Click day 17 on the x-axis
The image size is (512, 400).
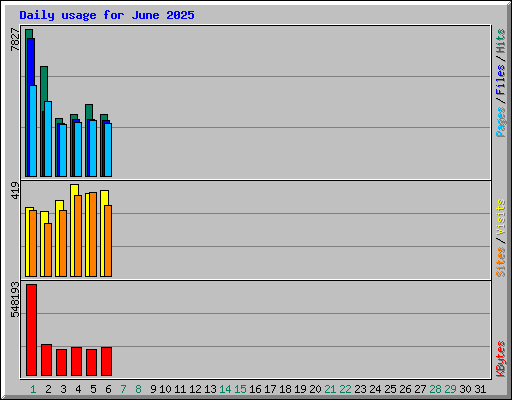coord(270,389)
